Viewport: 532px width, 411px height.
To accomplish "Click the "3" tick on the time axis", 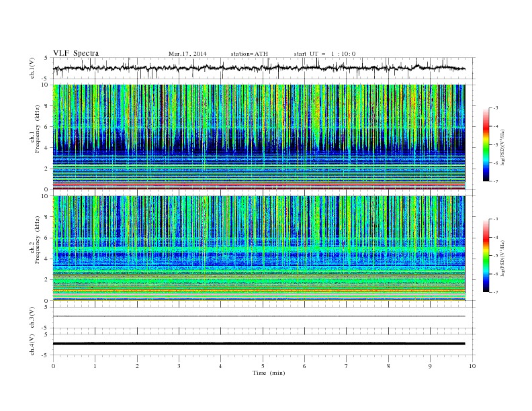I will [x=179, y=366].
